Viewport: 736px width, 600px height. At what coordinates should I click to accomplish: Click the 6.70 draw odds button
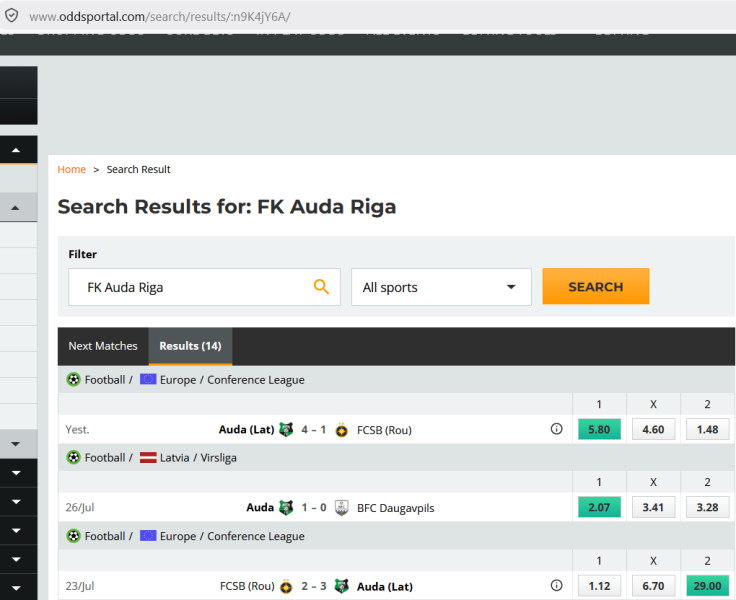(653, 585)
